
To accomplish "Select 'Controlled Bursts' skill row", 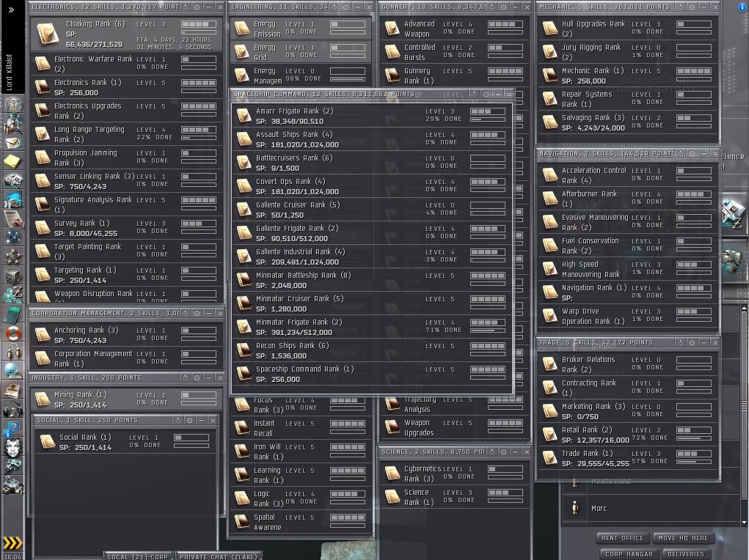I will (x=454, y=52).
